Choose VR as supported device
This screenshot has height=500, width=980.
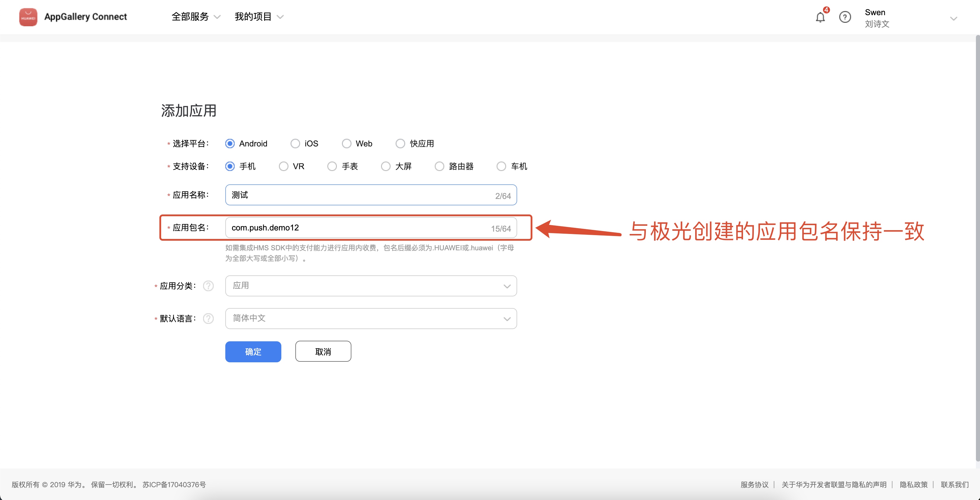[x=283, y=167]
